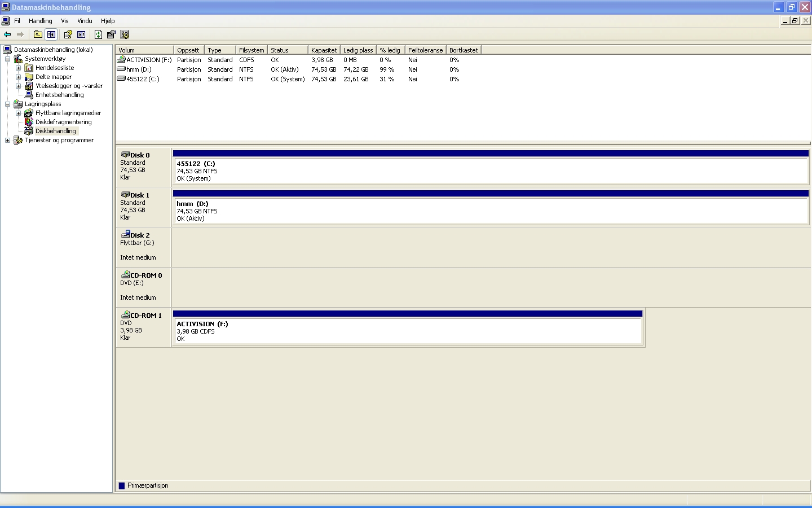
Task: Collapse the Systemverktøy tree node
Action: (7, 59)
